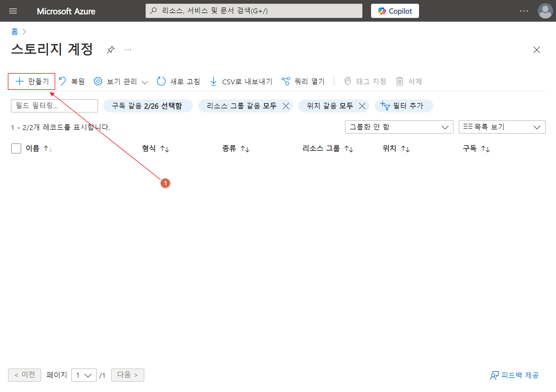556x392 pixels.
Task: Click the 만들기 (Create) plus button
Action: click(31, 81)
